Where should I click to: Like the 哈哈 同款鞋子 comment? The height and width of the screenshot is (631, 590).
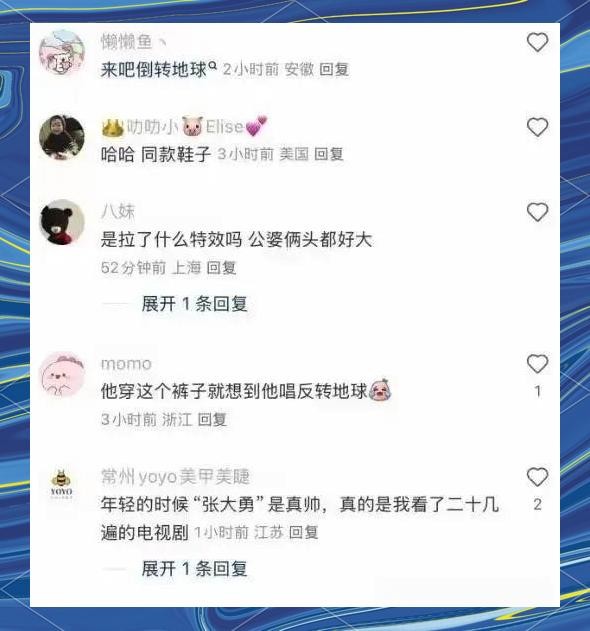(537, 127)
